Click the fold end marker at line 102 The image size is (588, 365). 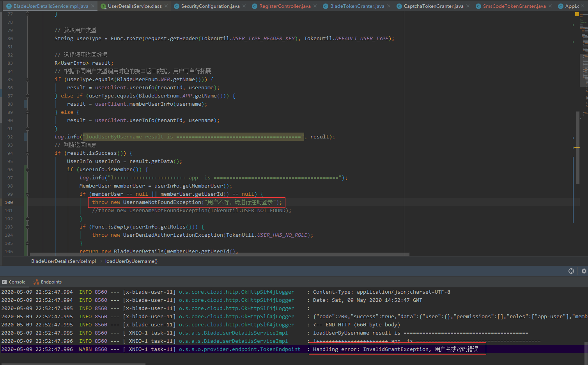[x=27, y=219]
